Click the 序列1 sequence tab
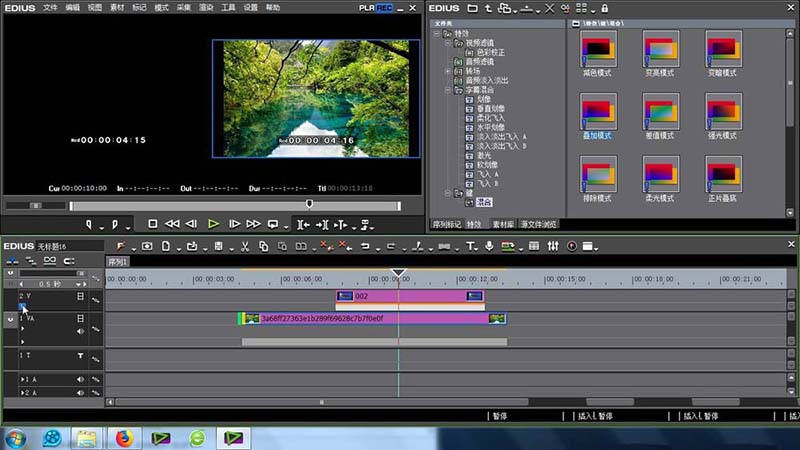Image resolution: width=800 pixels, height=450 pixels. tap(119, 262)
